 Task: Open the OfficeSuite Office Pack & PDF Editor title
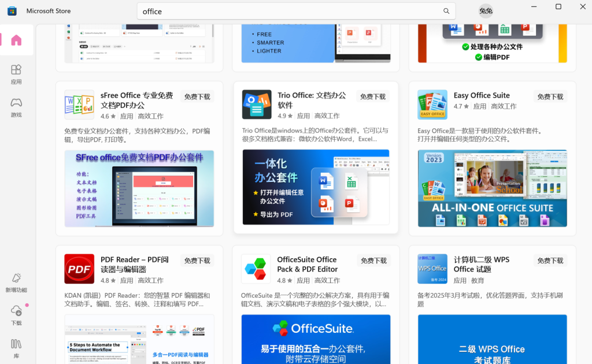[x=308, y=265]
